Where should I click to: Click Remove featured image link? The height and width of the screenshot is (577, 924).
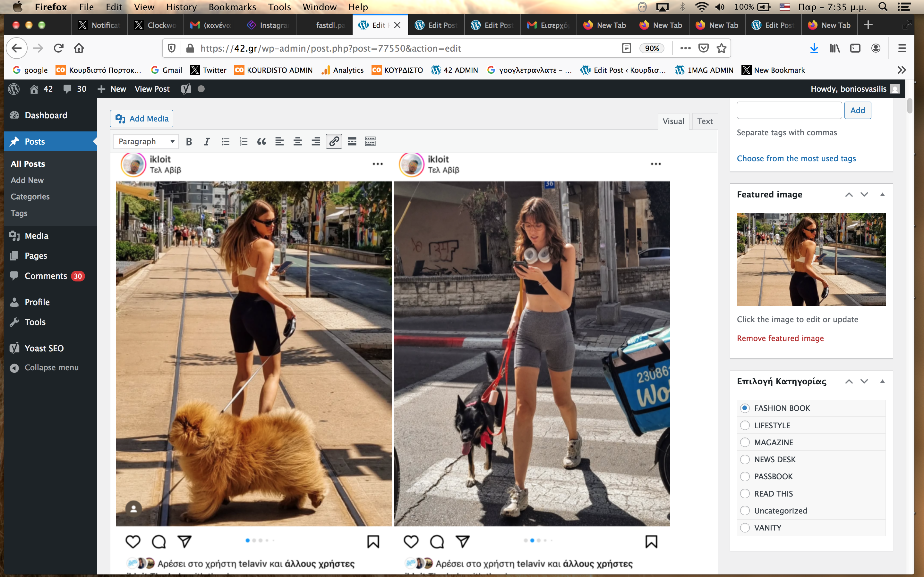tap(780, 338)
